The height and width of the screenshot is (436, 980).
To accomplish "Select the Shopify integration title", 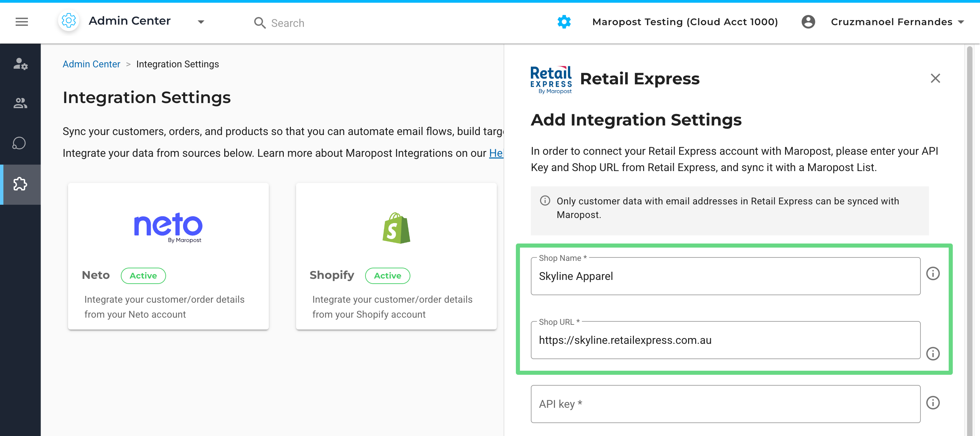I will point(332,275).
